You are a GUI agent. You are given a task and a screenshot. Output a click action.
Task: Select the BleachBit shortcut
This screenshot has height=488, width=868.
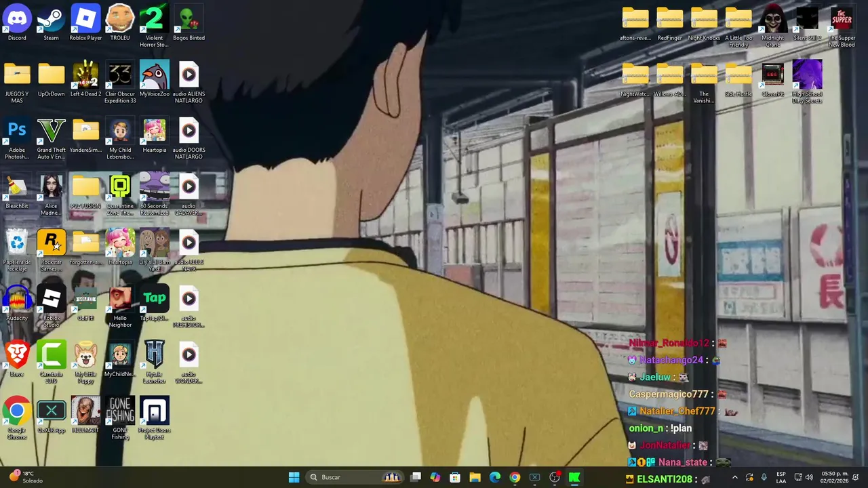click(17, 192)
